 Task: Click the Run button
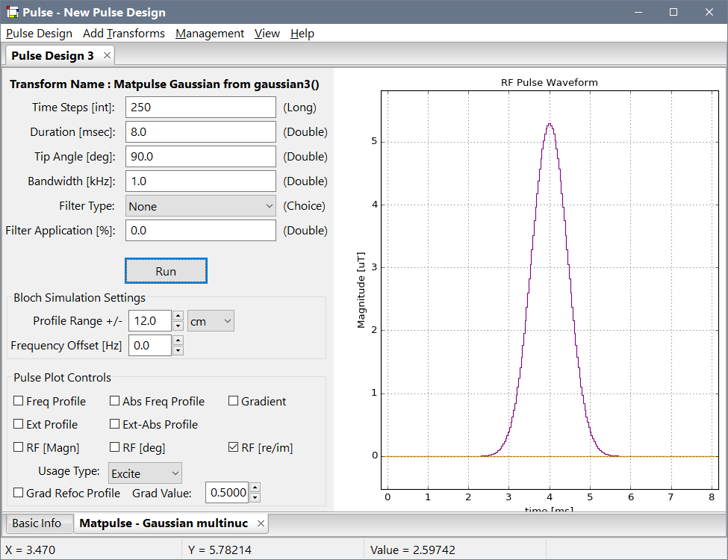(166, 271)
